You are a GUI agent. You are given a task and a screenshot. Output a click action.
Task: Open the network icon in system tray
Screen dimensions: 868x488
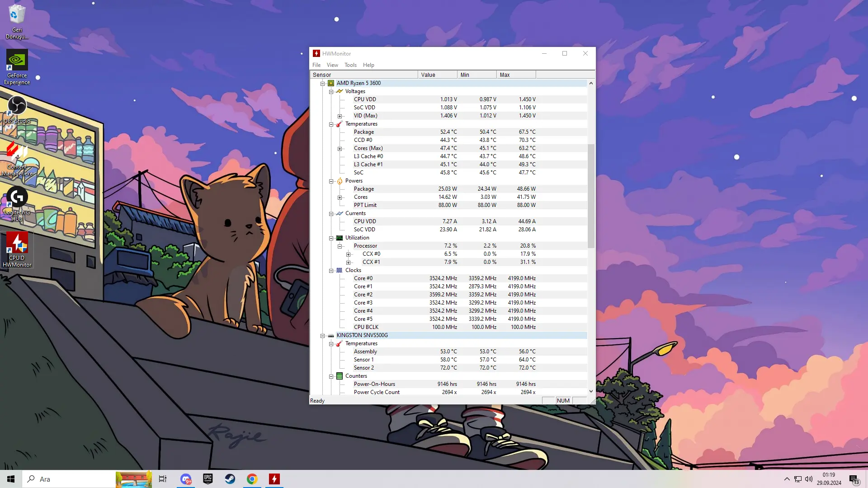798,479
